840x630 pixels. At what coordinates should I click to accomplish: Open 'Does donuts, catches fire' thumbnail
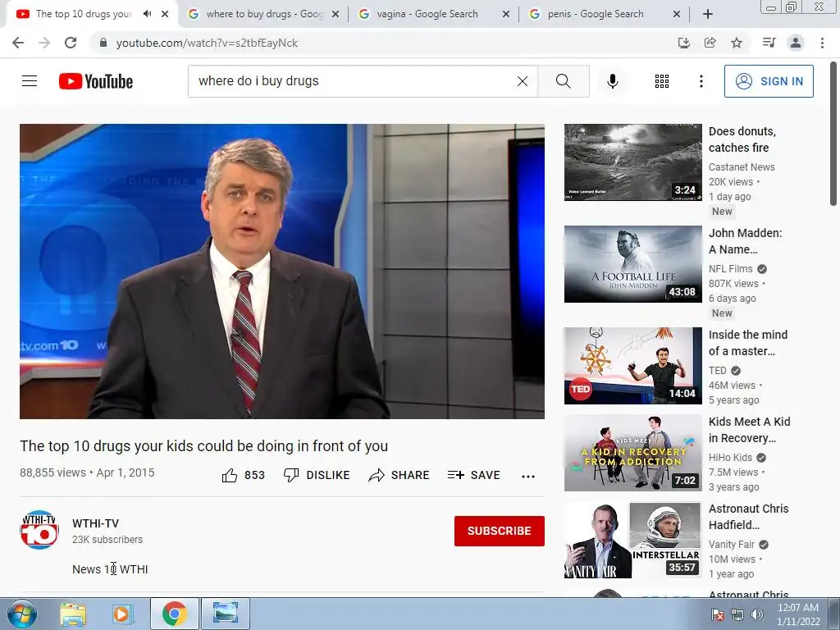coord(632,162)
